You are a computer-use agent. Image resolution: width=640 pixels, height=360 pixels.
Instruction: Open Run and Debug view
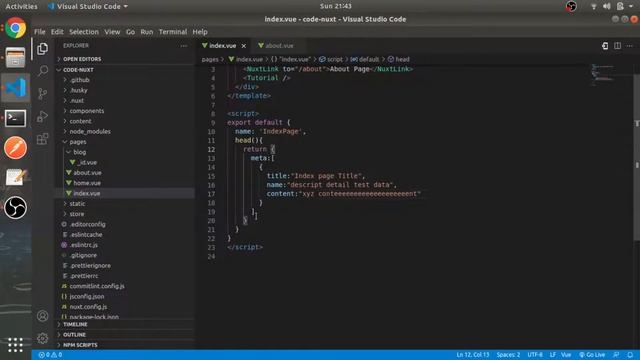click(42, 116)
